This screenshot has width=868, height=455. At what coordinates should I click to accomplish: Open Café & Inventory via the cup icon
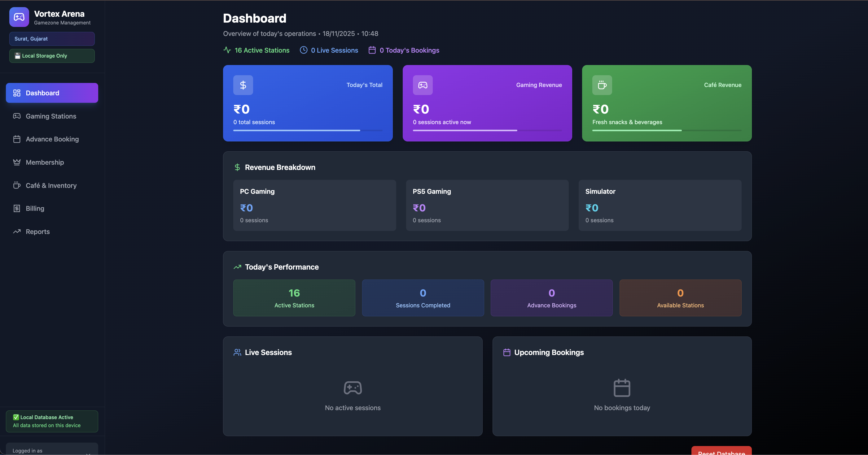coord(17,185)
